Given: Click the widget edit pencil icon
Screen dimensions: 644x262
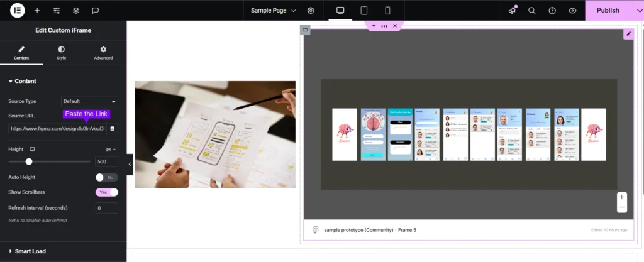Looking at the screenshot, I should [628, 34].
